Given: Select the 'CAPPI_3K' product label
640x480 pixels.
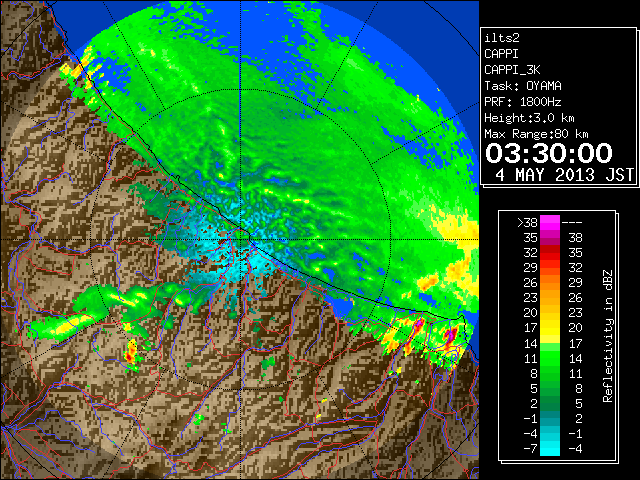Looking at the screenshot, I should (512, 70).
